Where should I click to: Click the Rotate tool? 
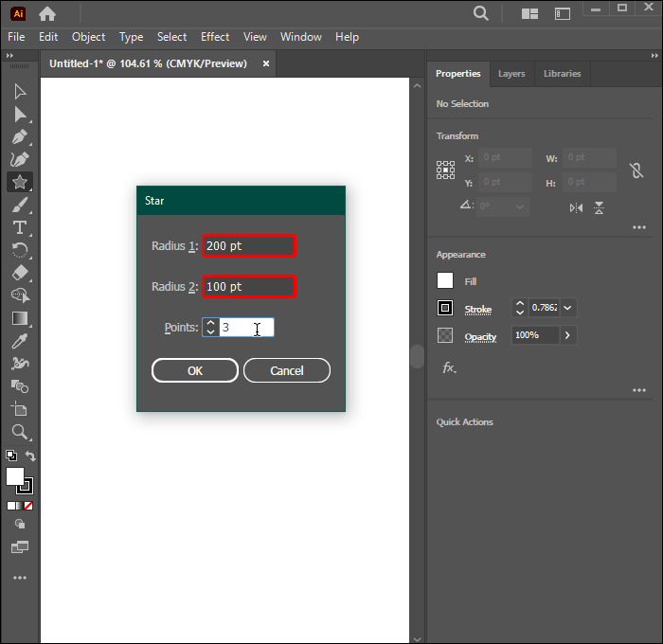coord(19,250)
